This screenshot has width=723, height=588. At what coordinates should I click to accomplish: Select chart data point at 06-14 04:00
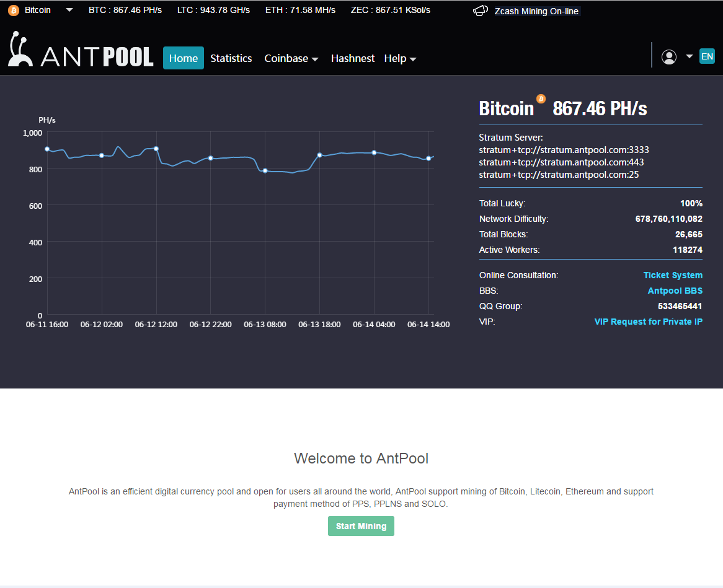point(374,152)
